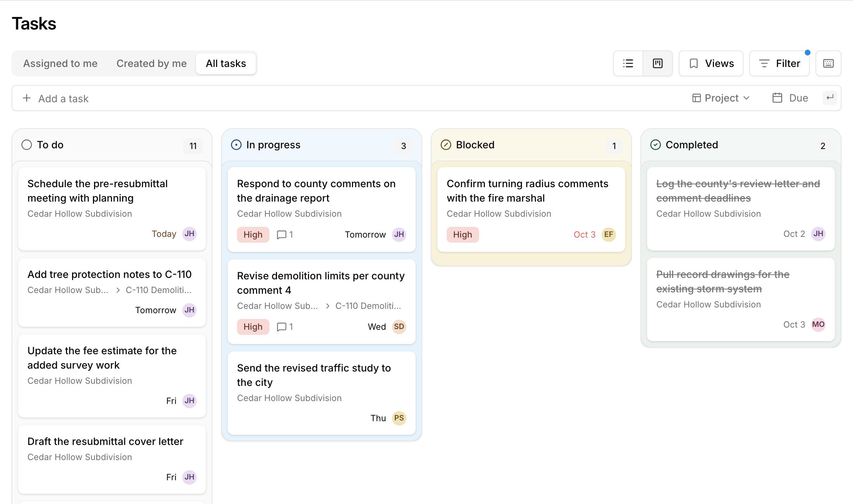Click the To do status circle icon
Viewport: 853px width, 504px height.
pos(27,145)
